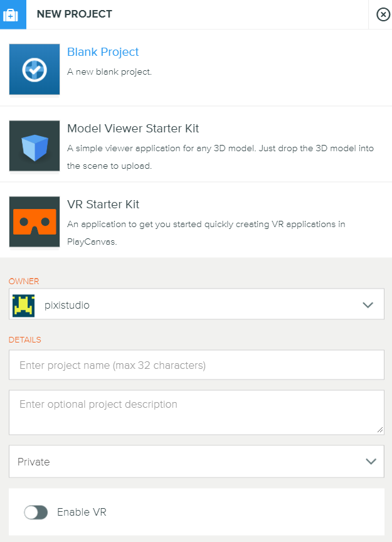Click the New Project briefcase icon

[11, 15]
